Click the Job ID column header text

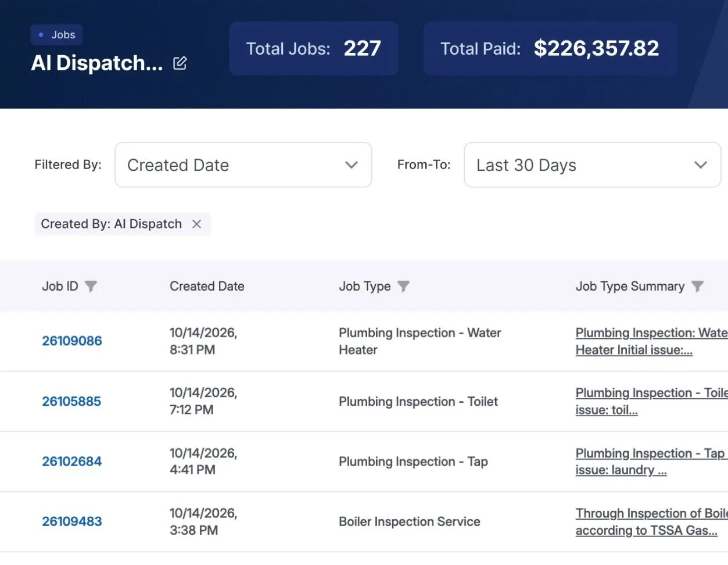pyautogui.click(x=60, y=286)
